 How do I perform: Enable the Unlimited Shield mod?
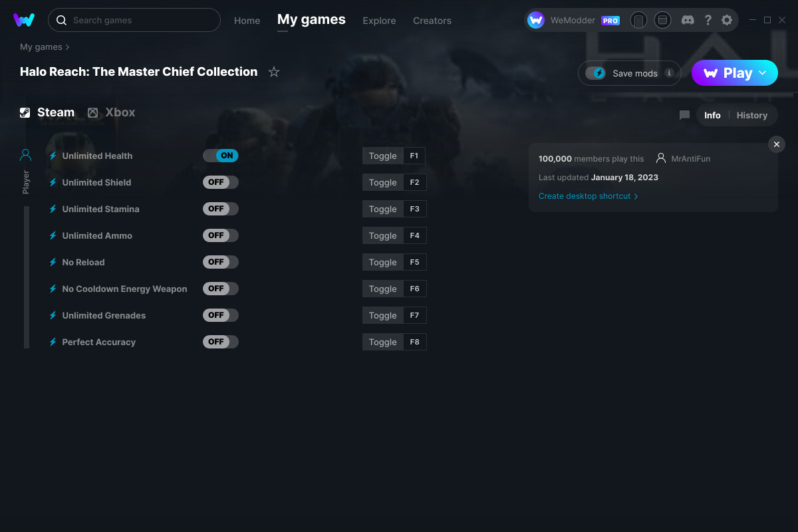tap(220, 182)
